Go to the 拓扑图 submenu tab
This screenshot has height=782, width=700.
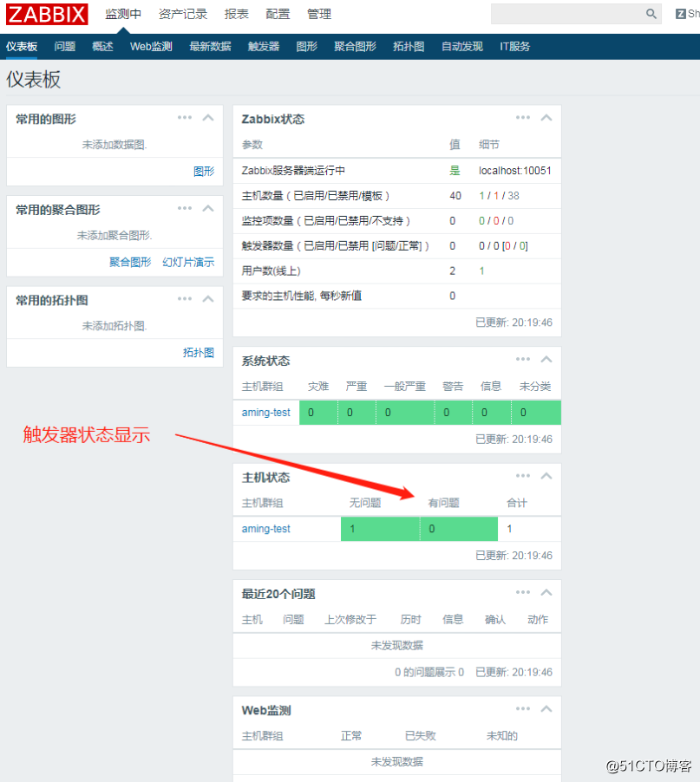pyautogui.click(x=409, y=46)
